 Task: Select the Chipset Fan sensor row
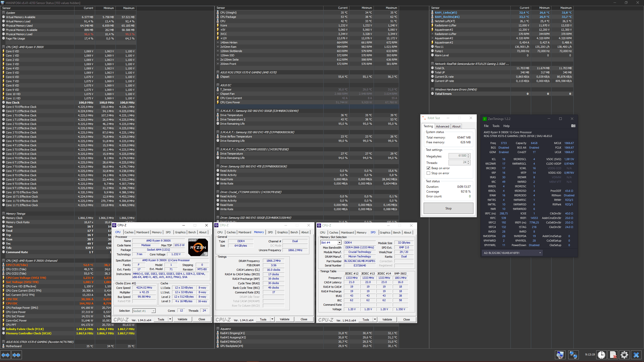tap(307, 94)
